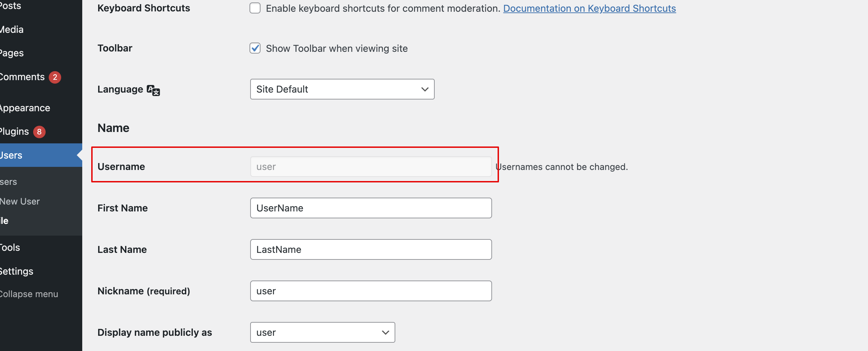Click the disabled Username field
The height and width of the screenshot is (351, 868).
tap(371, 167)
